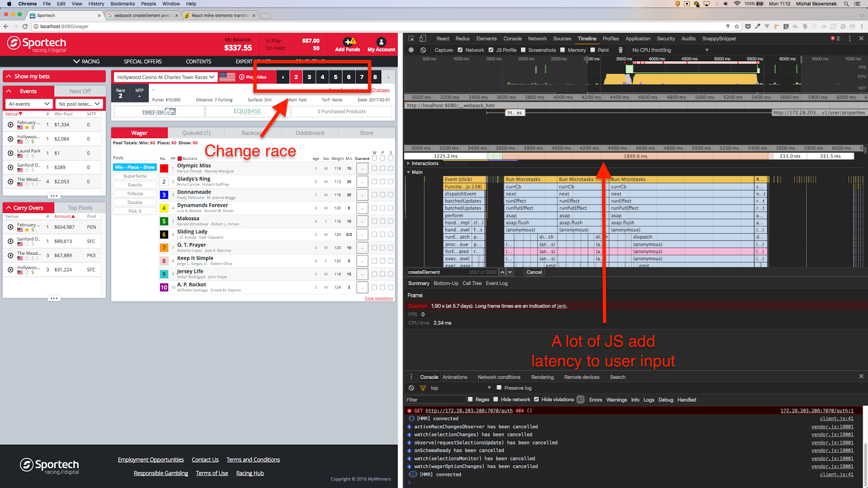Open the Call Tree tab
Viewport: 868px width, 488px height.
pyautogui.click(x=472, y=283)
